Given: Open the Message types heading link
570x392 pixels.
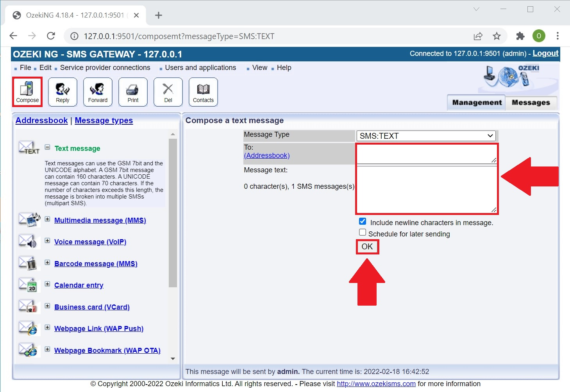Looking at the screenshot, I should click(104, 120).
